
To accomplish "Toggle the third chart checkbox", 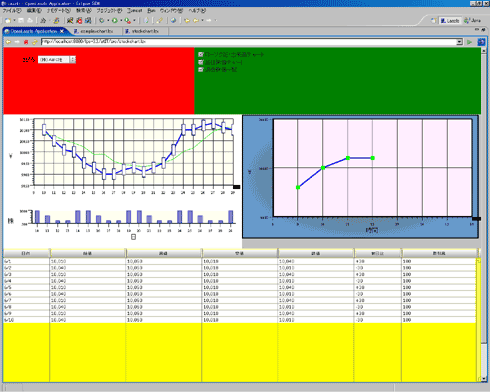I will [201, 69].
